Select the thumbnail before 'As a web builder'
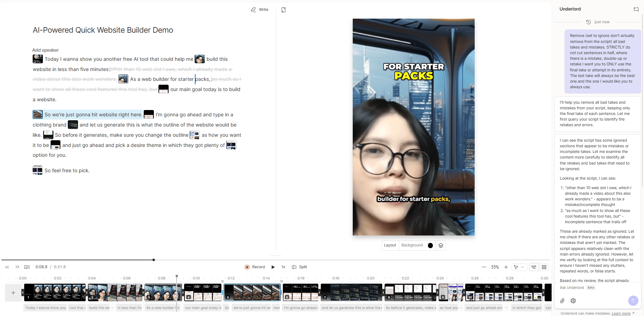Image resolution: width=644 pixels, height=316 pixels. 123,79
